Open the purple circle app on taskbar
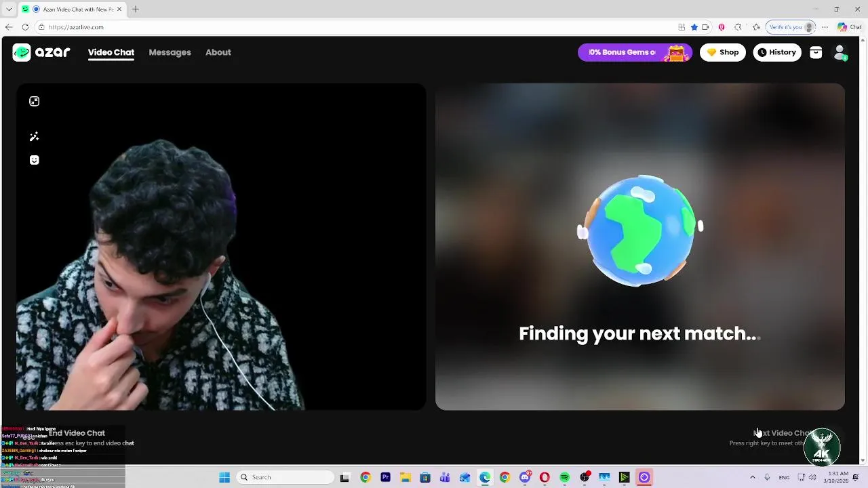Image resolution: width=868 pixels, height=488 pixels. [644, 477]
